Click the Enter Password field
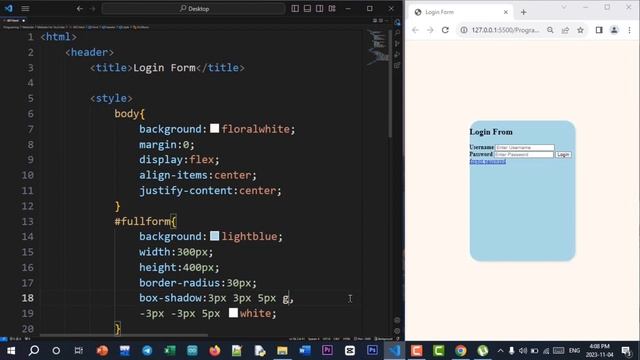This screenshot has width=640, height=360. (524, 154)
